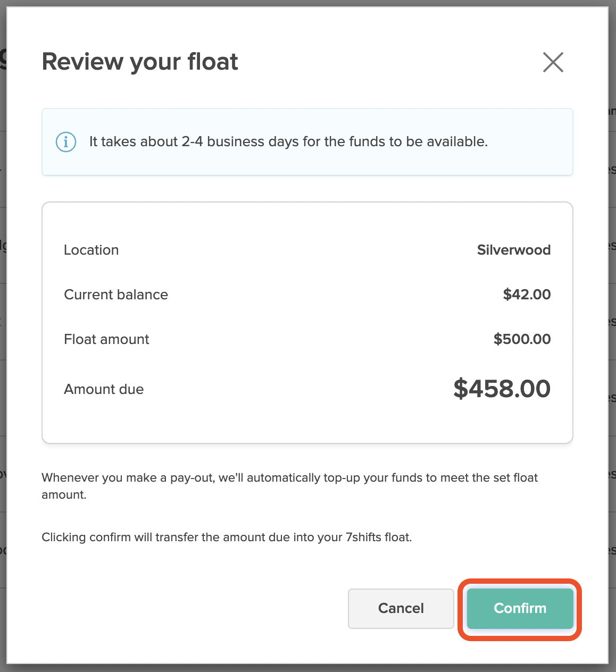Click the Silverwood location value

513,250
